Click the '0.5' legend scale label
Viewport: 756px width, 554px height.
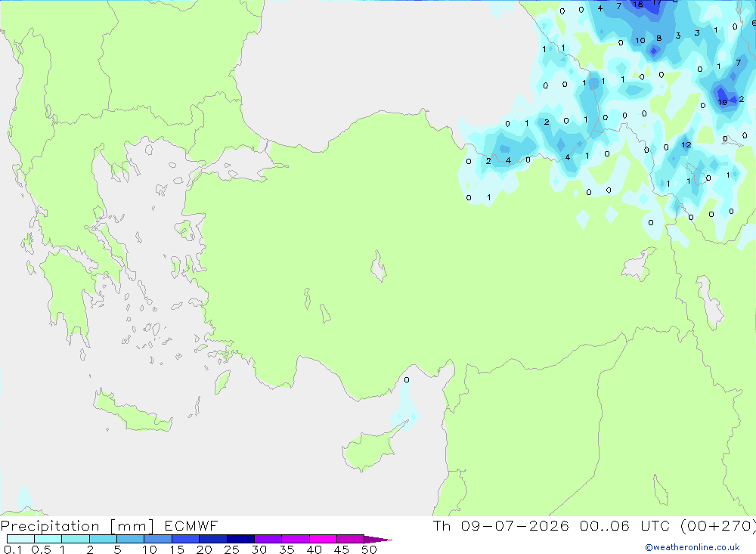pos(41,549)
